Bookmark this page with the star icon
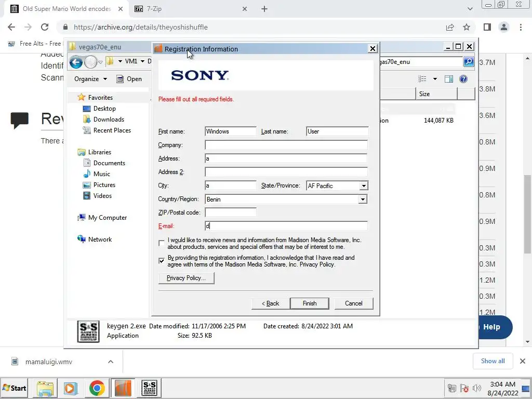The height and width of the screenshot is (399, 532). point(467,27)
